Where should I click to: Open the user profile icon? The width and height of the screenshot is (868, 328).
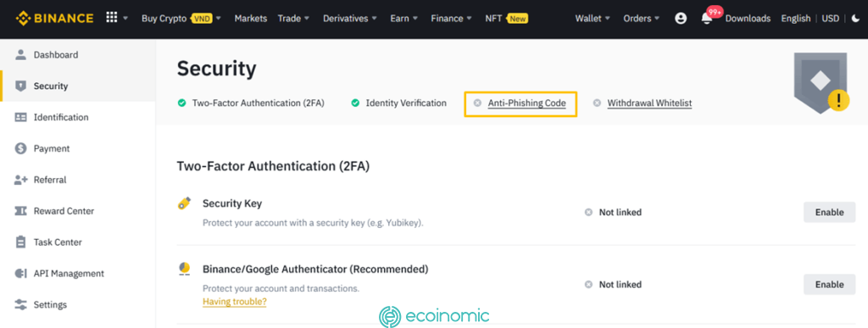pyautogui.click(x=681, y=19)
